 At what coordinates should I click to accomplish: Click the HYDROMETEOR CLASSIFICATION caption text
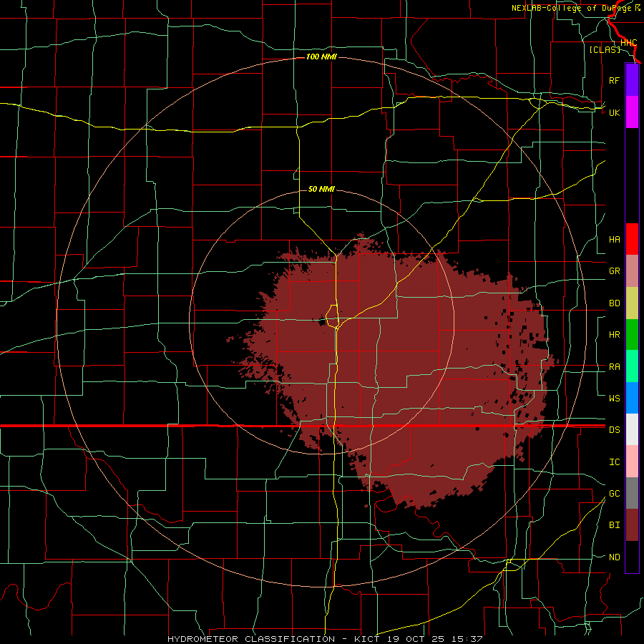pyautogui.click(x=251, y=639)
